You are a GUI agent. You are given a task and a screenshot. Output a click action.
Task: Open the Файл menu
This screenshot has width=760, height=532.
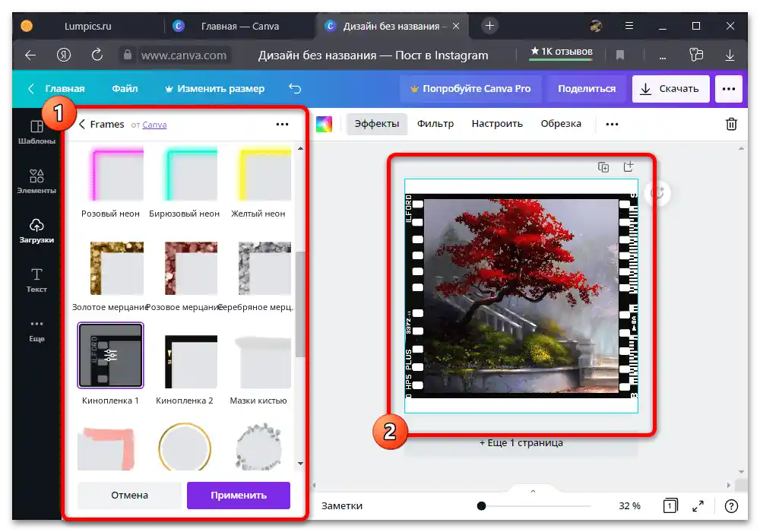pos(125,89)
